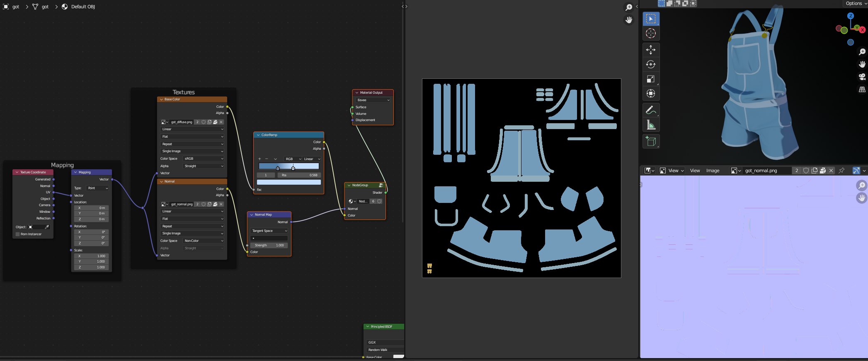868x361 pixels.
Task: Open the View menu in the image editor
Action: click(695, 171)
